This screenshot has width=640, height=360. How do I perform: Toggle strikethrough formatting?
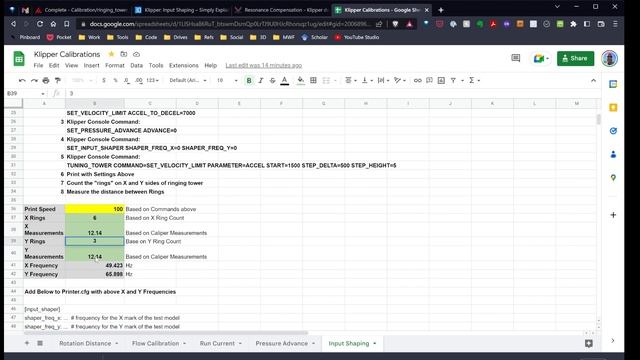272,80
